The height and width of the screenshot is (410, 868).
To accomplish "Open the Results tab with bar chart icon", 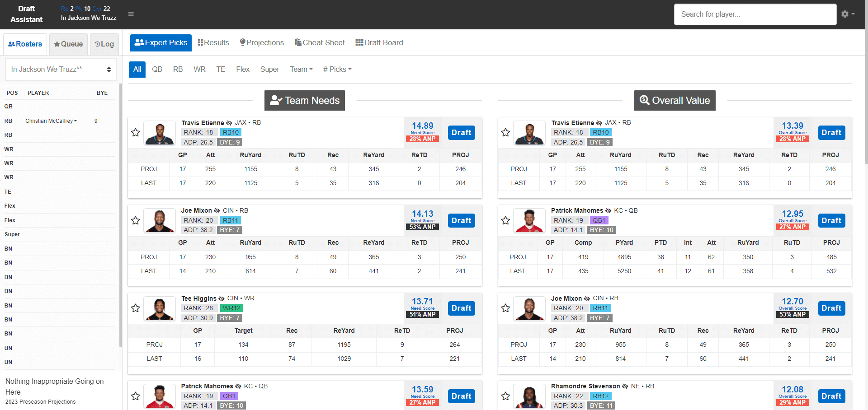I will 213,42.
